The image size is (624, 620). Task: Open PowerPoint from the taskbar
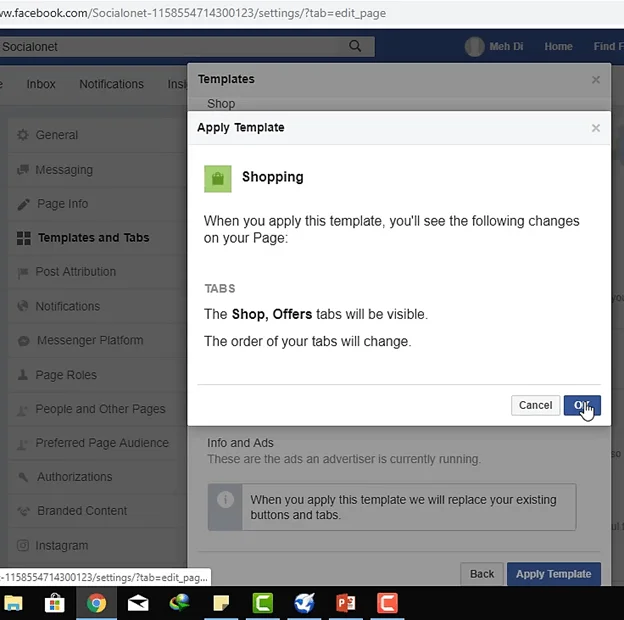(x=346, y=603)
